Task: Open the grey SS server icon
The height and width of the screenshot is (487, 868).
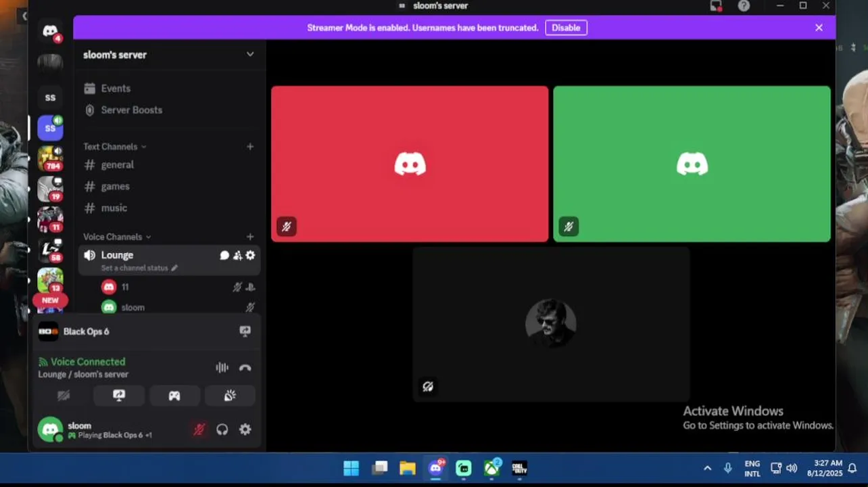Action: click(50, 97)
